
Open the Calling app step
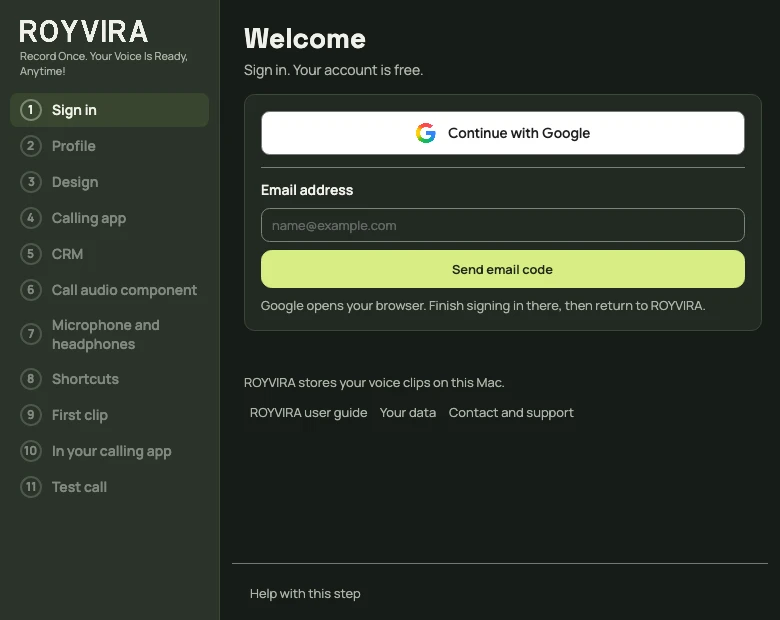[x=109, y=218]
